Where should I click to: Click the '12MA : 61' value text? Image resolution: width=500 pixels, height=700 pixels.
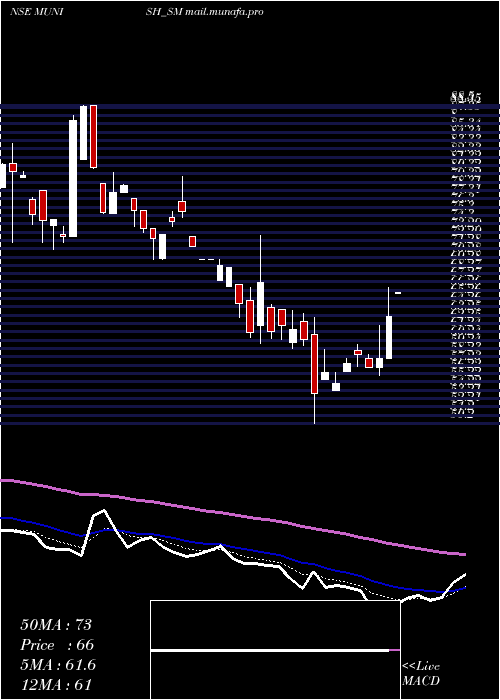point(56,684)
